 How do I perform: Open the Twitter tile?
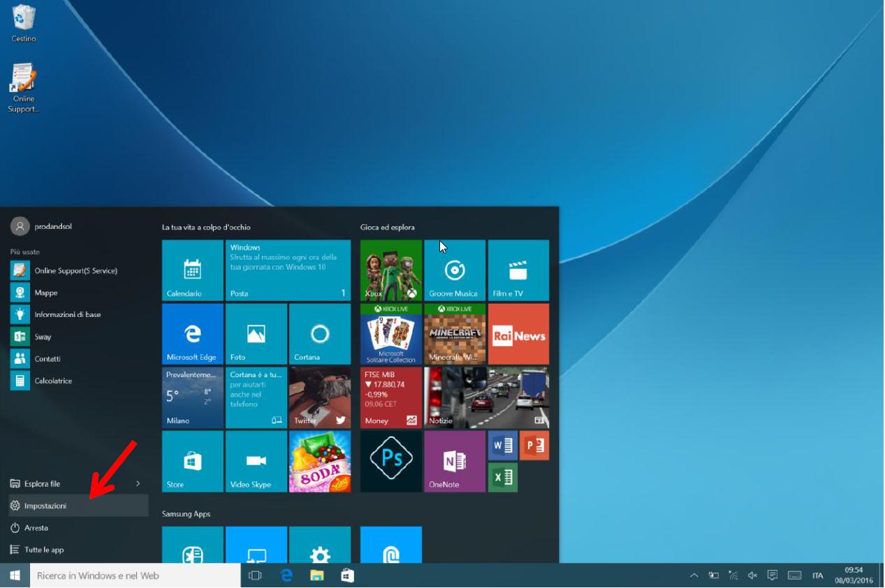[320, 397]
